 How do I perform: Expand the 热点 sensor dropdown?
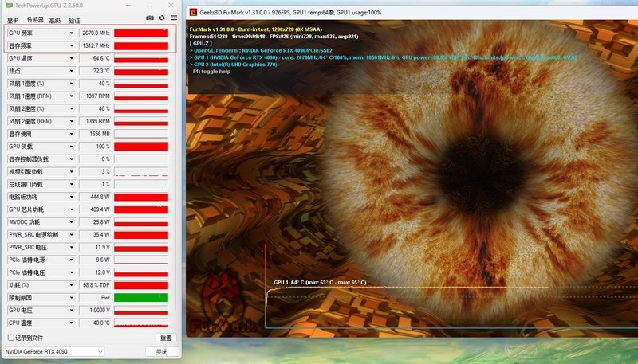click(x=72, y=71)
